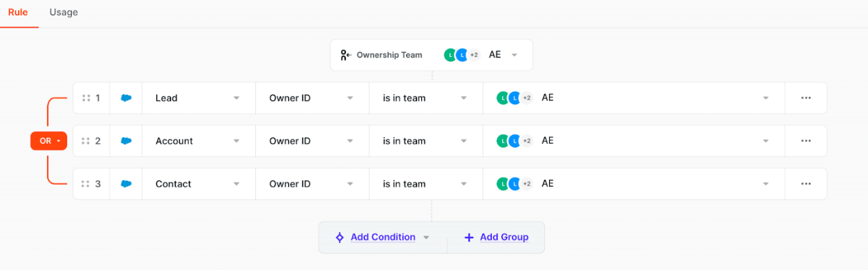The width and height of the screenshot is (868, 270).
Task: Select the Rule tab
Action: click(x=18, y=12)
